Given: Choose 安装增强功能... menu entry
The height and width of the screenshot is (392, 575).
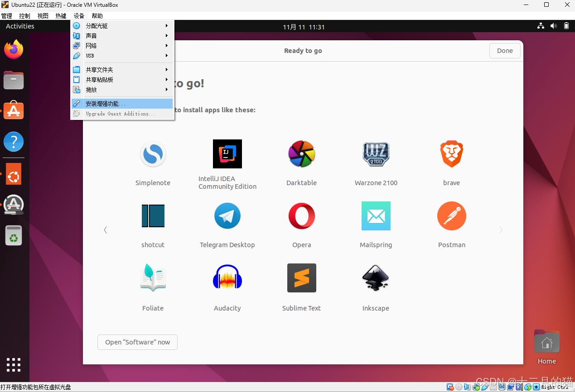Looking at the screenshot, I should 122,104.
